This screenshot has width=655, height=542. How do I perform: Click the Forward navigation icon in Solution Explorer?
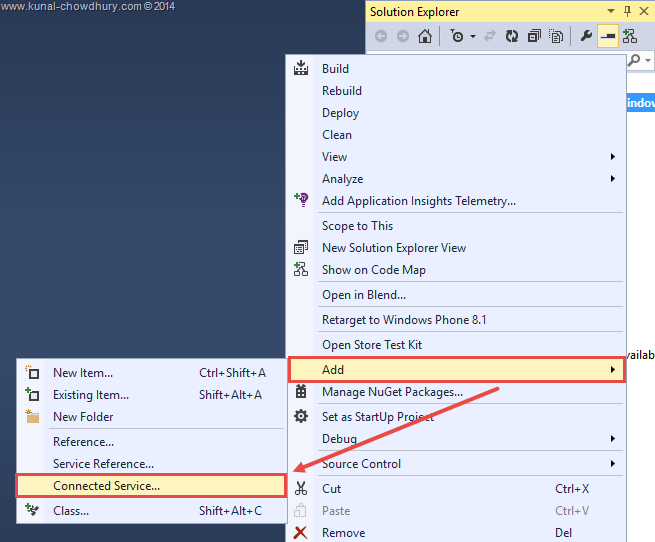click(x=403, y=36)
